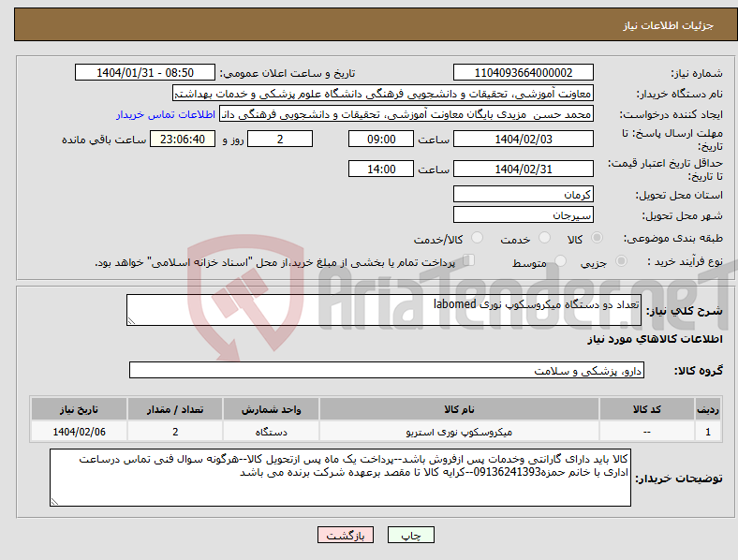Click the price validity date 1404/02/31
Screen dimensions: 738x560
pos(523,169)
